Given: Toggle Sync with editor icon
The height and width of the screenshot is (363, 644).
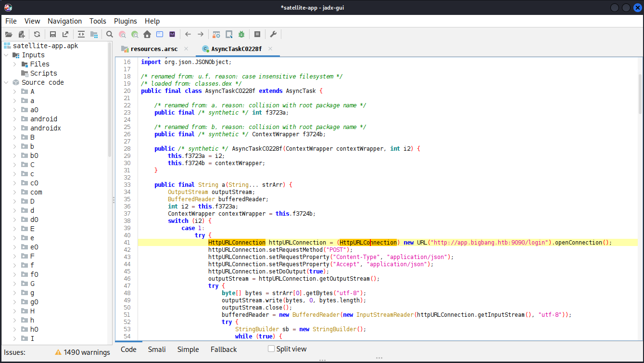Looking at the screenshot, I should 81,34.
